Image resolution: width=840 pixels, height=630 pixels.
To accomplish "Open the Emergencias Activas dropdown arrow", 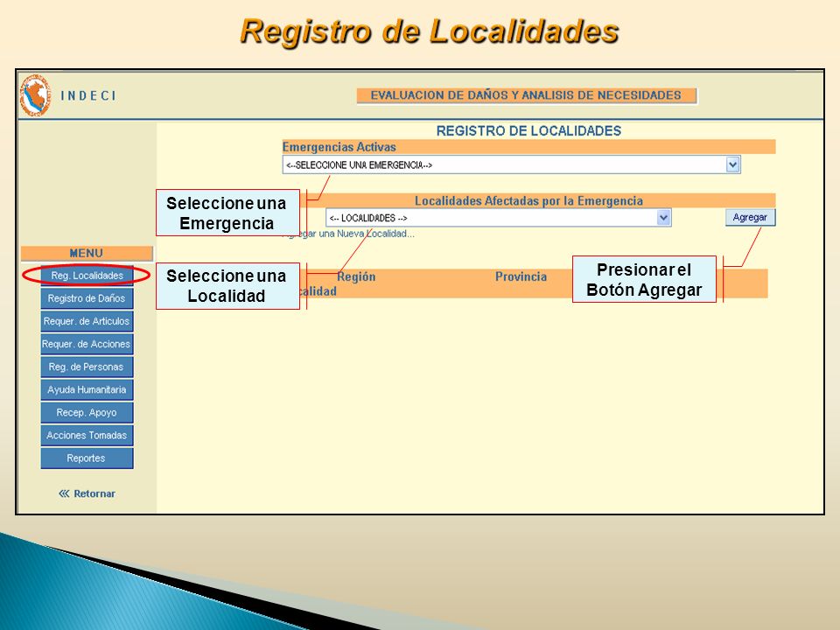I will pos(733,164).
